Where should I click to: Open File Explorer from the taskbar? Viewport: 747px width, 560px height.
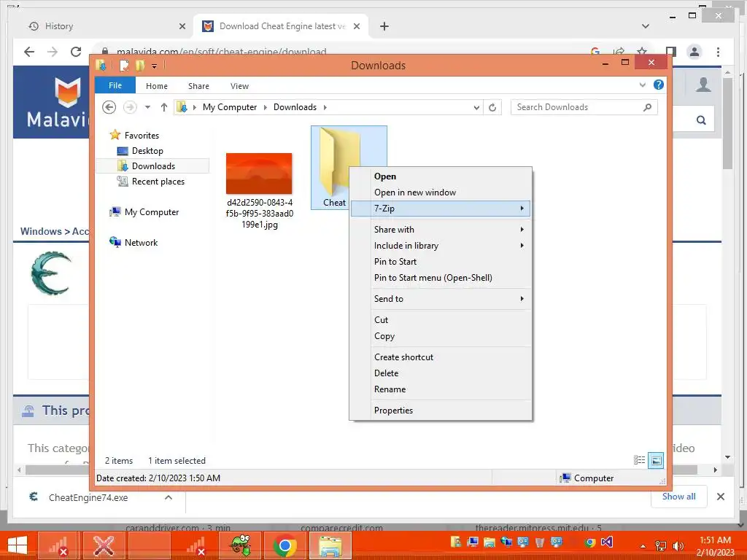pos(330,545)
